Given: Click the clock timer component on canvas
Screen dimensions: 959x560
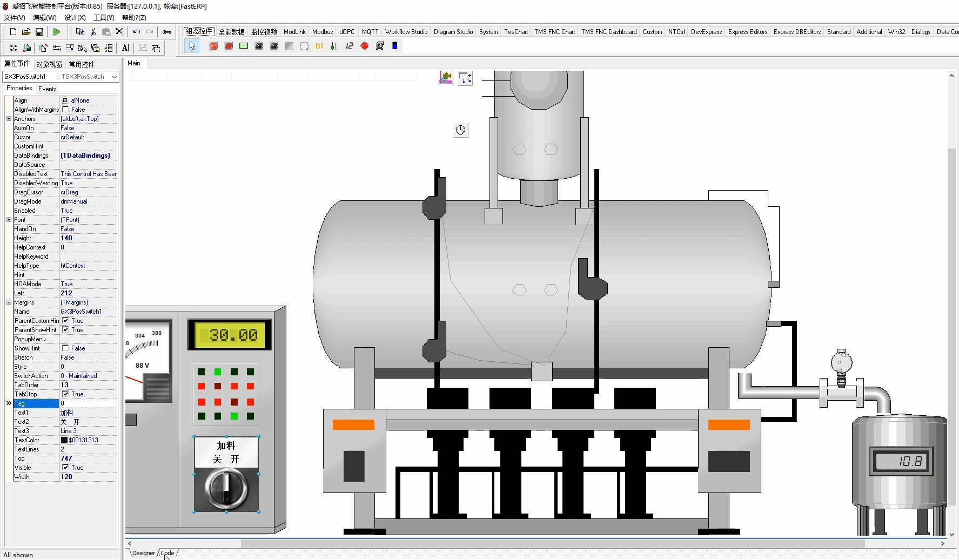Looking at the screenshot, I should click(x=460, y=130).
